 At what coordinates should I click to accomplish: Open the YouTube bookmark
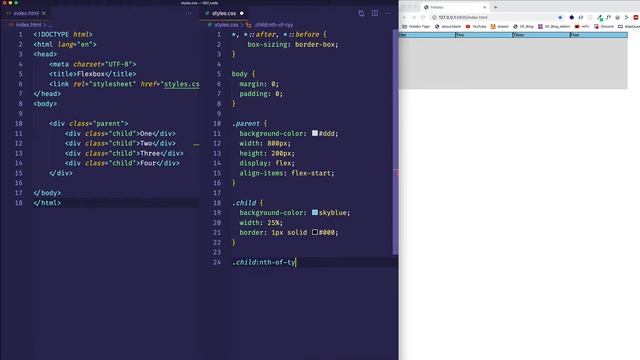click(x=476, y=27)
